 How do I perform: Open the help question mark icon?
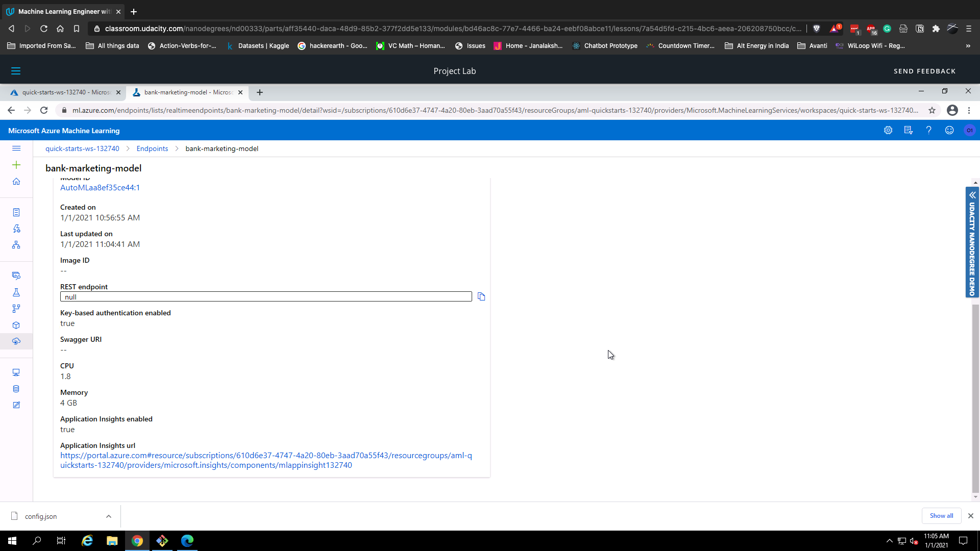pyautogui.click(x=929, y=131)
